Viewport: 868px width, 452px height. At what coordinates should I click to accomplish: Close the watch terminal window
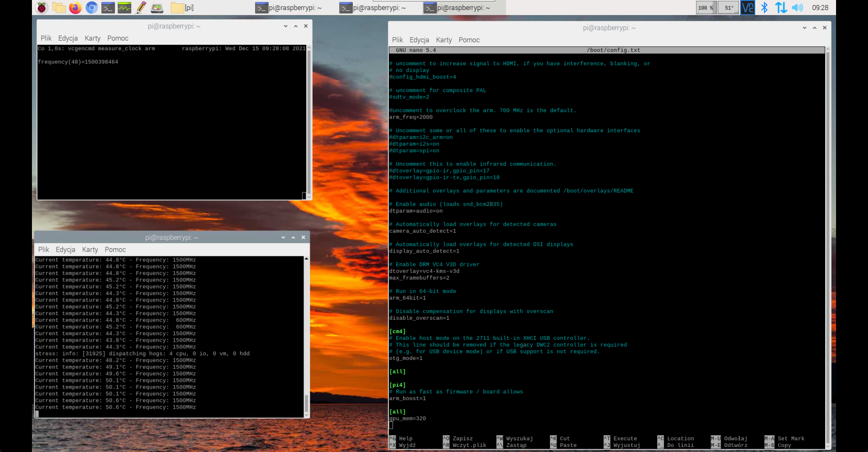pyautogui.click(x=306, y=26)
